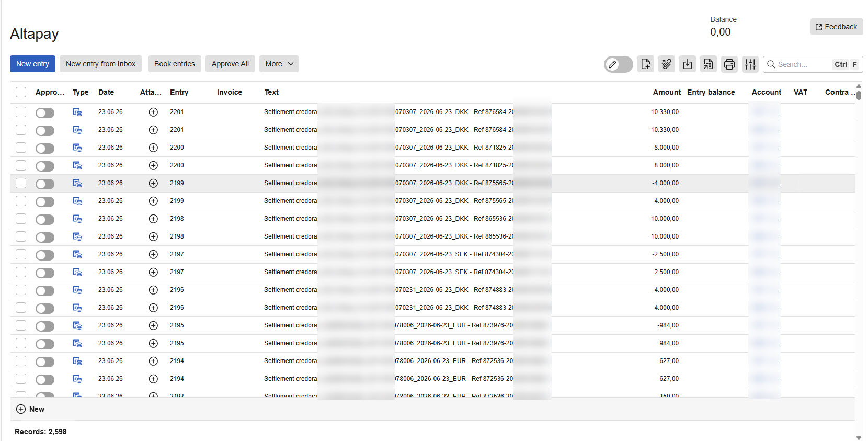Screen dimensions: 868x441
Task: Click the Entry balance column header
Action: click(x=711, y=92)
